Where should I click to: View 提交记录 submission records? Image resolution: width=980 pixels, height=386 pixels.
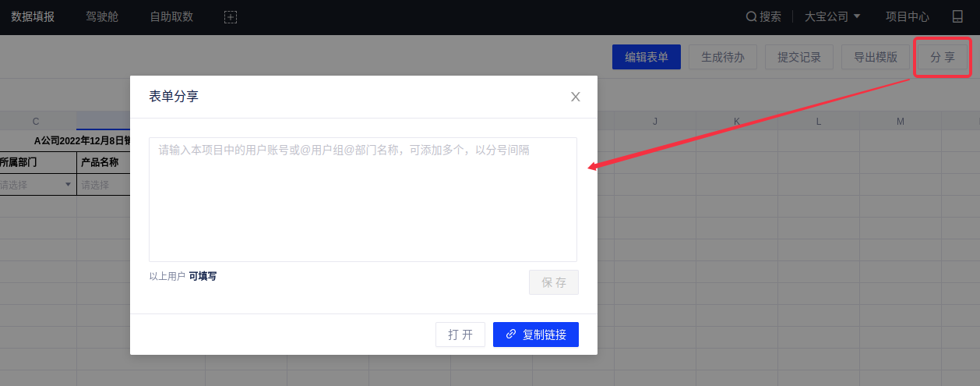click(799, 57)
